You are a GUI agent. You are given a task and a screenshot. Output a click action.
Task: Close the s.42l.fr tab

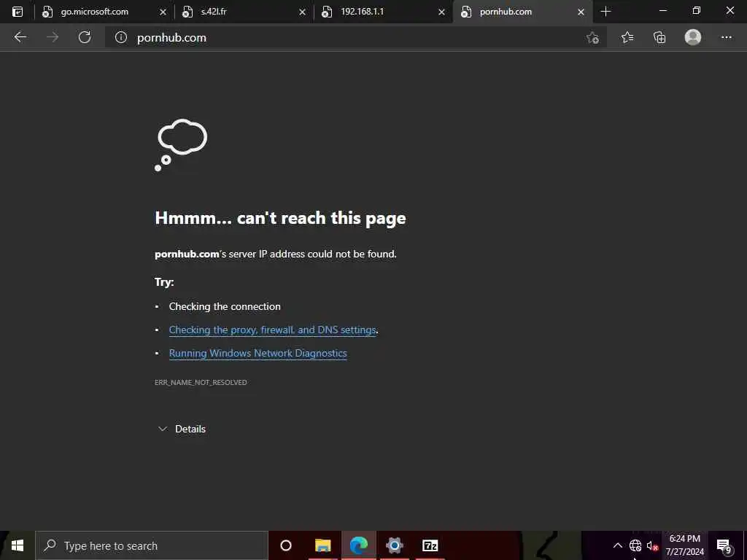point(302,12)
